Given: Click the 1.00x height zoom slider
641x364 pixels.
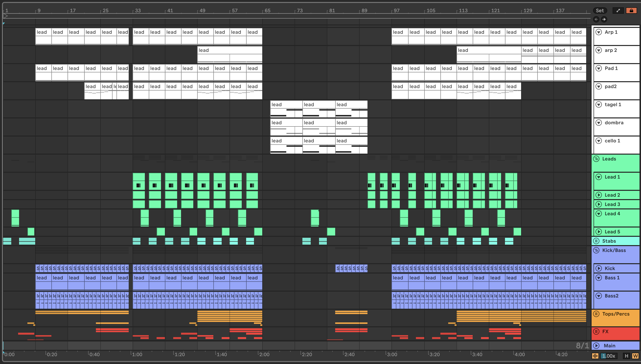Looking at the screenshot, I should [x=609, y=356].
